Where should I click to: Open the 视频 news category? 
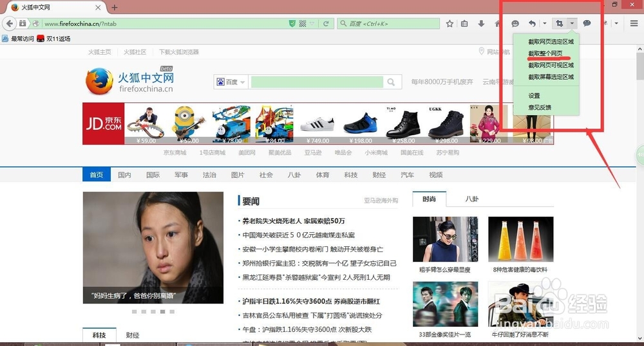(436, 175)
